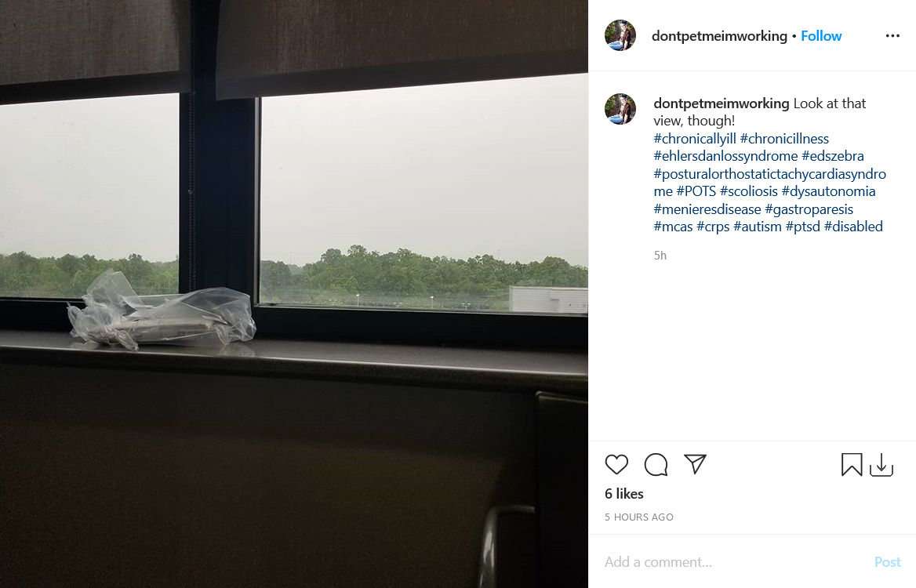Open dontpetmeimworking username in the caption
This screenshot has width=916, height=588.
pyautogui.click(x=721, y=103)
